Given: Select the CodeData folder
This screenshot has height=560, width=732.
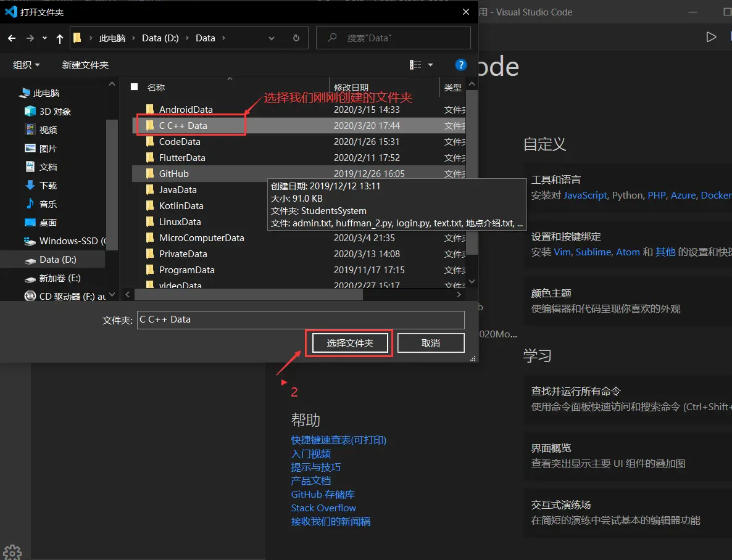Looking at the screenshot, I should tap(299, 141).
